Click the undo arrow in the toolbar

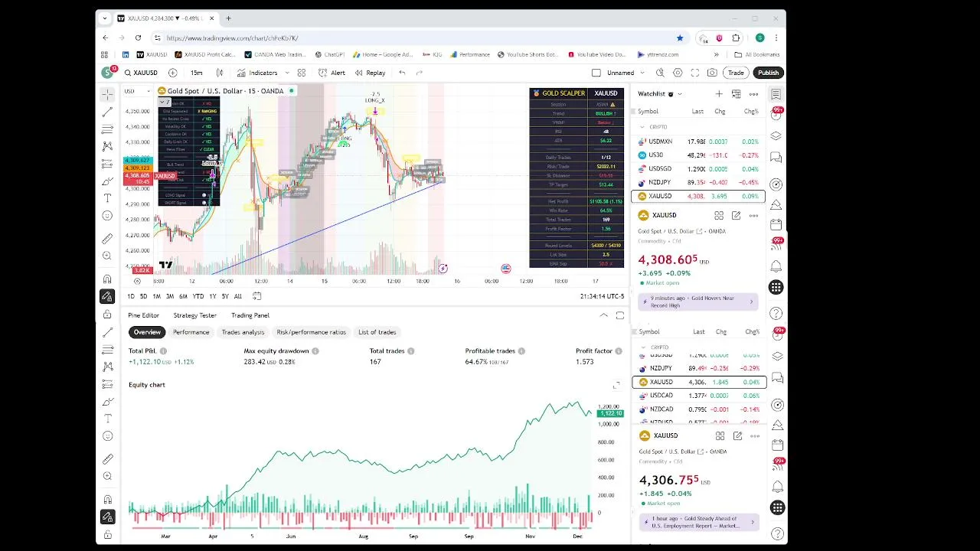pyautogui.click(x=402, y=73)
